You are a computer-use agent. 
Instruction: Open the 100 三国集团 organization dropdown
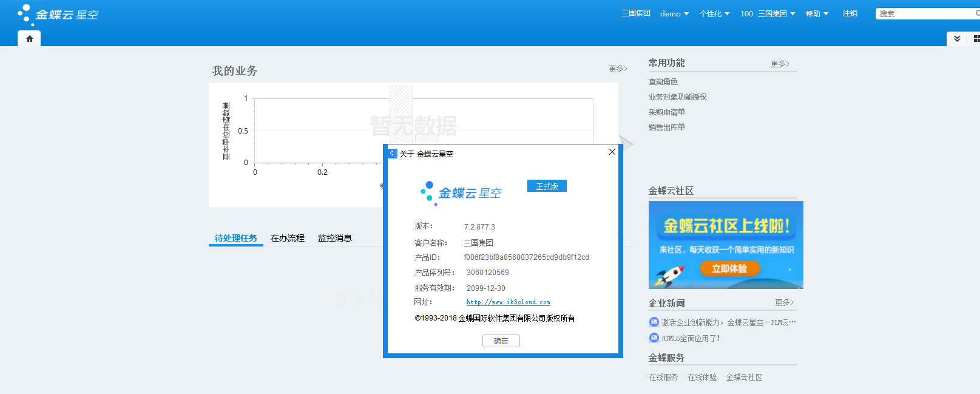click(768, 14)
